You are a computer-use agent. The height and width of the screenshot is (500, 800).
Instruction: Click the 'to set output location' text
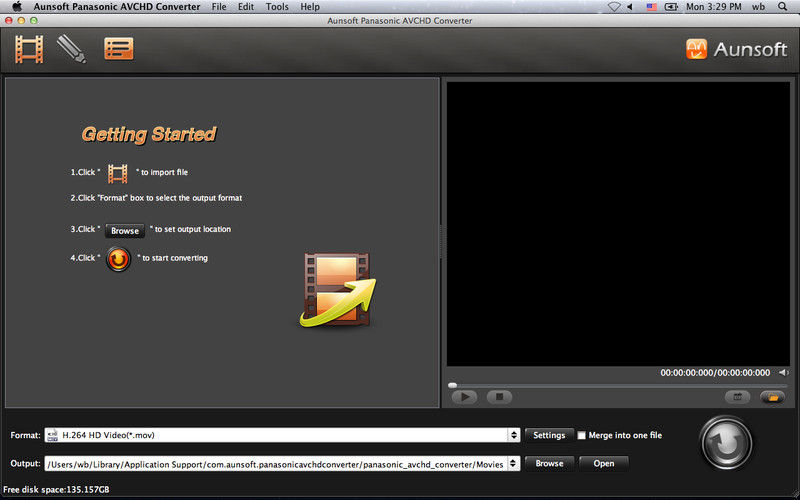193,230
